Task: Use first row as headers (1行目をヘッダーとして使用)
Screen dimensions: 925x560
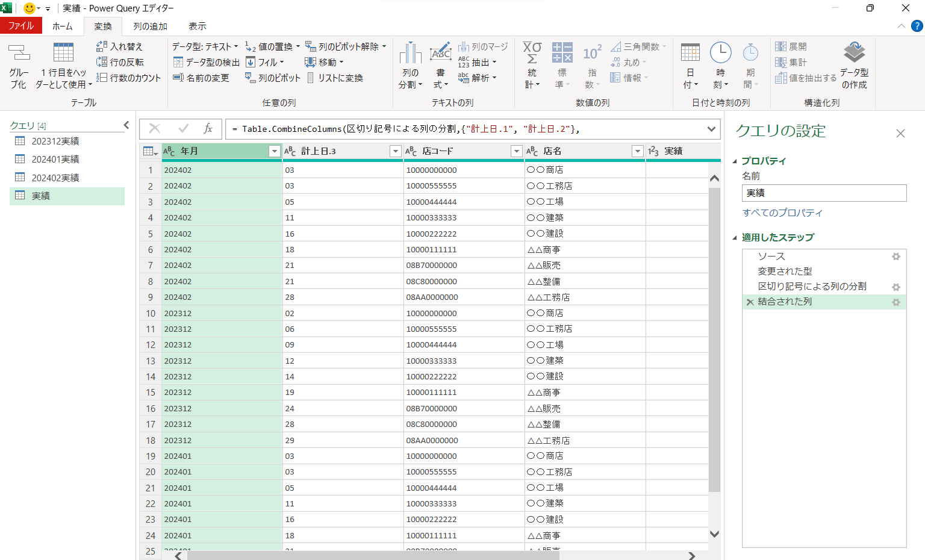Action: [63, 66]
